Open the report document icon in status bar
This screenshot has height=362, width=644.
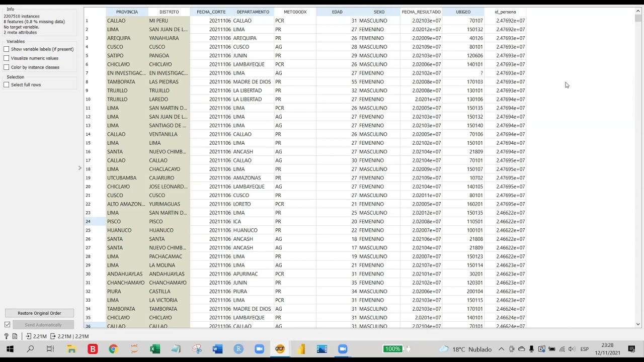point(15,336)
